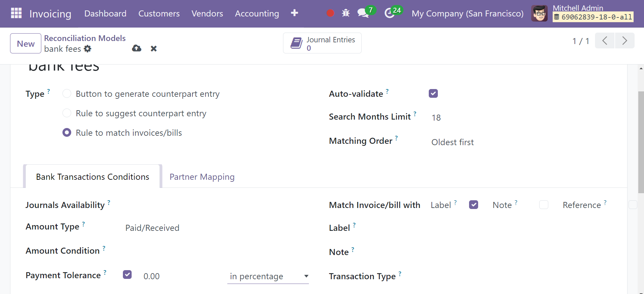Image resolution: width=644 pixels, height=294 pixels.
Task: Open the Vendors menu
Action: tap(207, 13)
